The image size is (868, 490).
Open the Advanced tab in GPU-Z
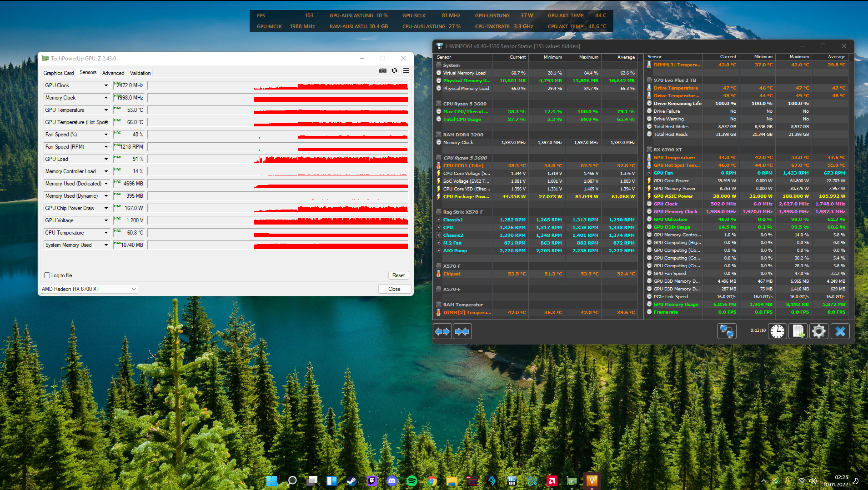pyautogui.click(x=113, y=73)
